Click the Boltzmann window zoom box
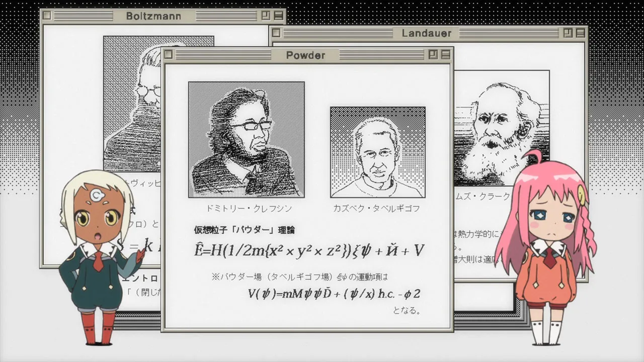The image size is (644, 362). 266,16
